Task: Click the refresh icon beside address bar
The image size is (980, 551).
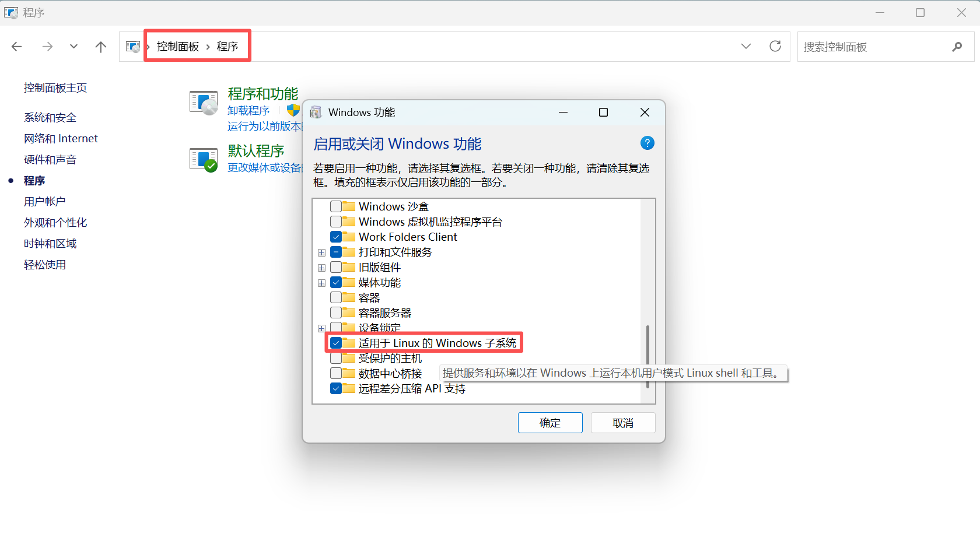Action: pyautogui.click(x=775, y=46)
